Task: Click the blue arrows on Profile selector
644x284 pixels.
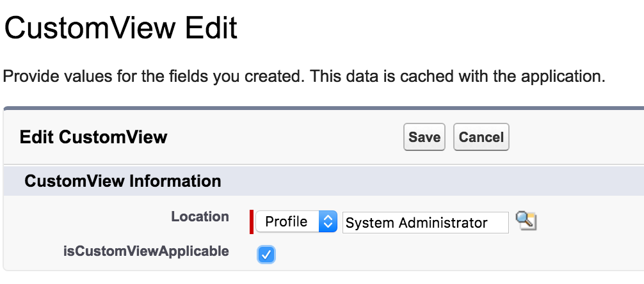Action: coord(328,222)
